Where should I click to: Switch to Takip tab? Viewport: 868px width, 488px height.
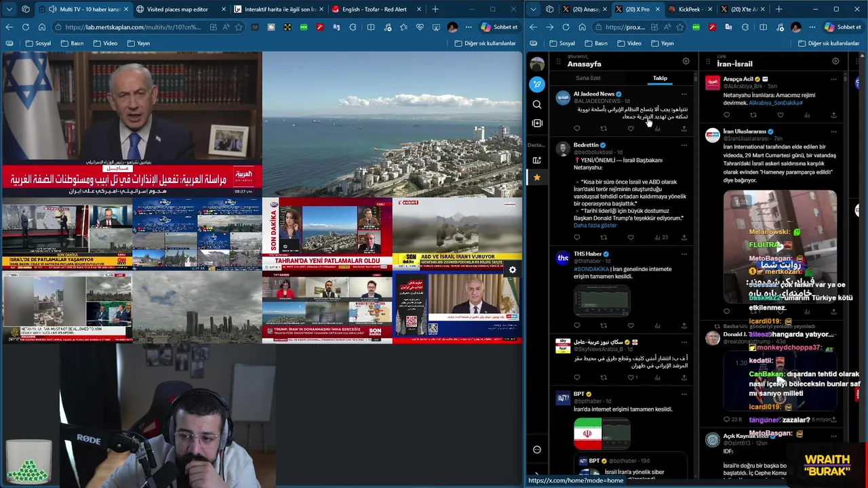click(x=660, y=78)
